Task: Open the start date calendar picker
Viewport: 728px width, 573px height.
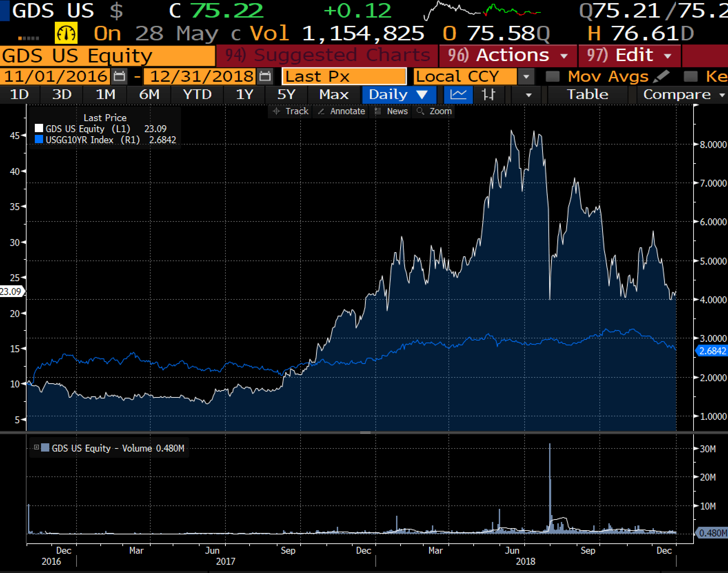Action: click(x=119, y=76)
